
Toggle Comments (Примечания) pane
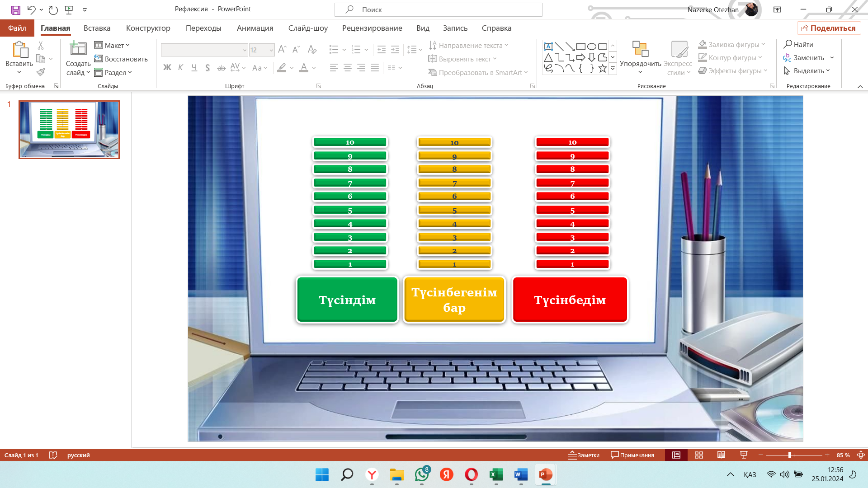coord(632,455)
